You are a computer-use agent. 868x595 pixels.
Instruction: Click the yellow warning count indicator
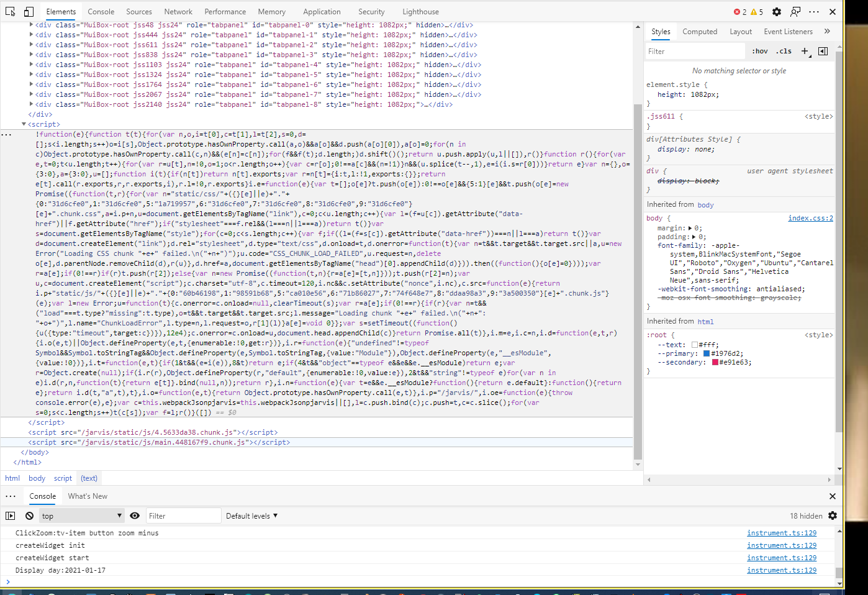coord(757,12)
